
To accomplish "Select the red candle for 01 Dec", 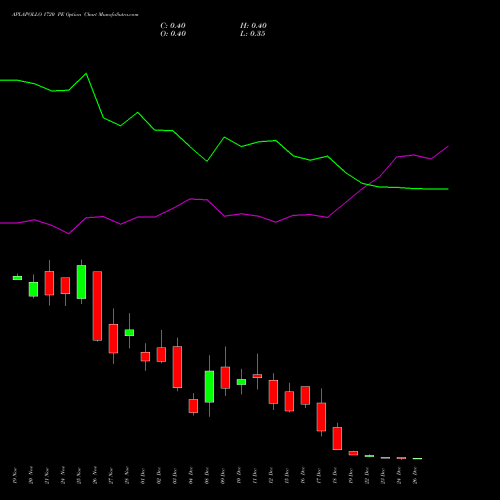I will 145,356.
